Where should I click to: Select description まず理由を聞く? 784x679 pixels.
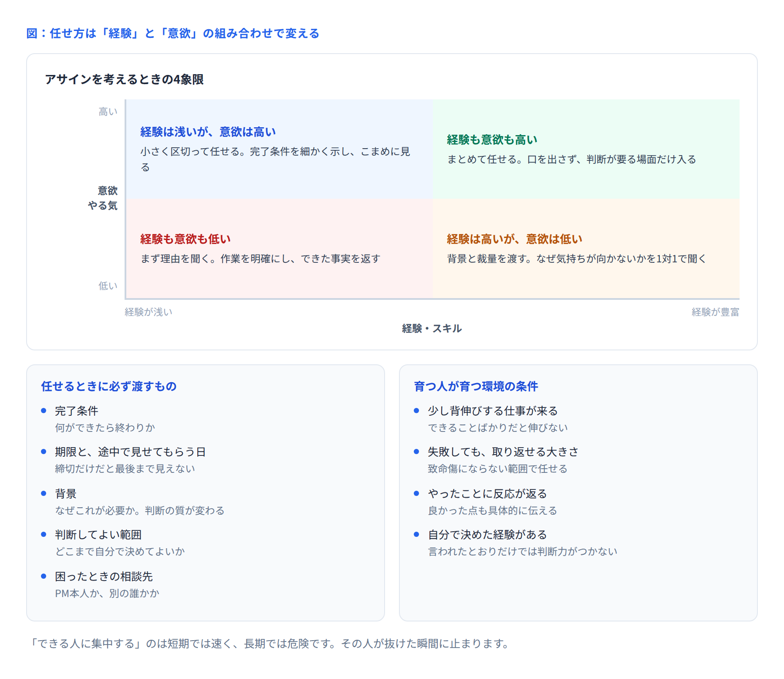pyautogui.click(x=260, y=259)
